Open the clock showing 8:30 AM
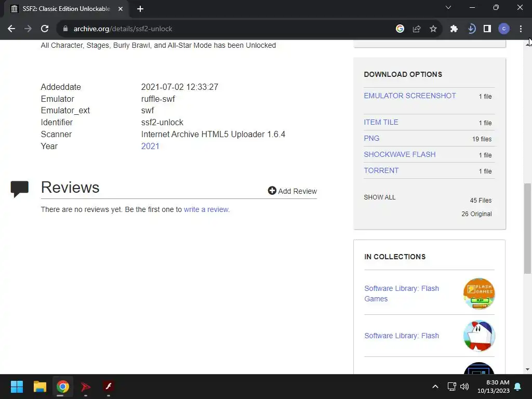The image size is (532, 399). point(494,387)
